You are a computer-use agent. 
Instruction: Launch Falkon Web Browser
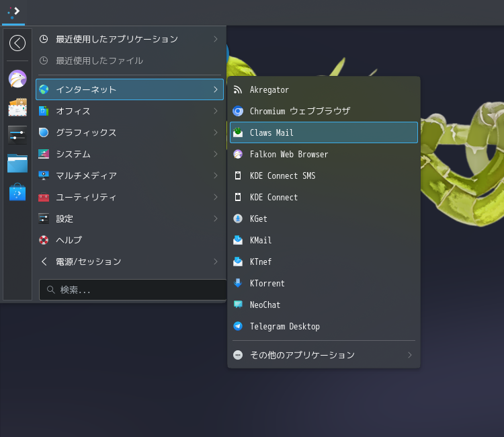(x=324, y=155)
